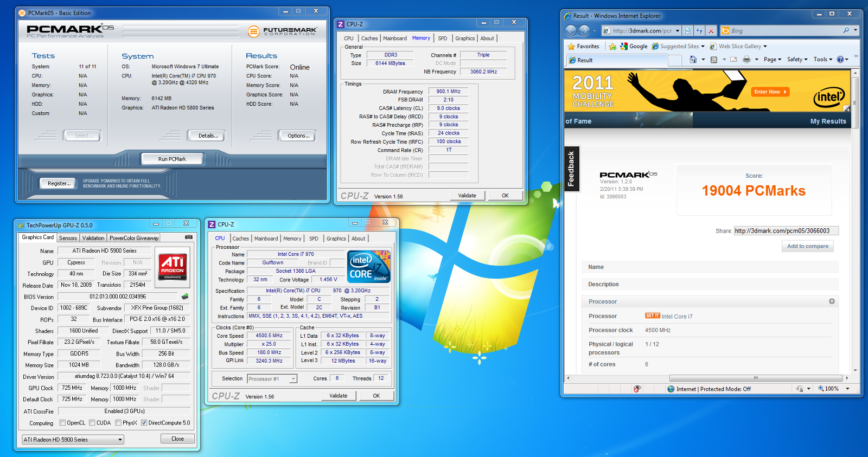Viewport: 868px width, 457px height.
Task: Open the IE address bar history dropdown
Action: tap(678, 31)
